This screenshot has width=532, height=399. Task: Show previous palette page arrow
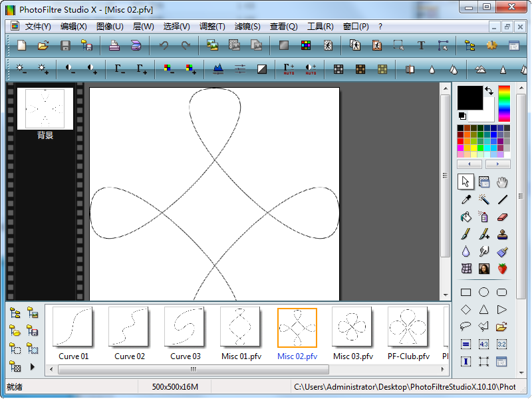[469, 164]
